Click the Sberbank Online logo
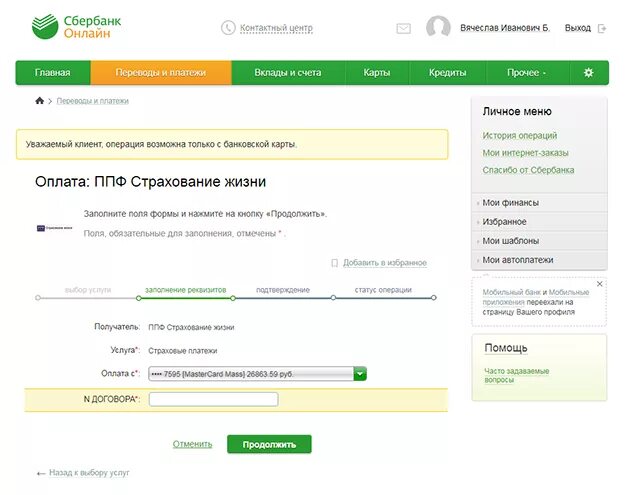This screenshot has width=625, height=495. click(76, 26)
